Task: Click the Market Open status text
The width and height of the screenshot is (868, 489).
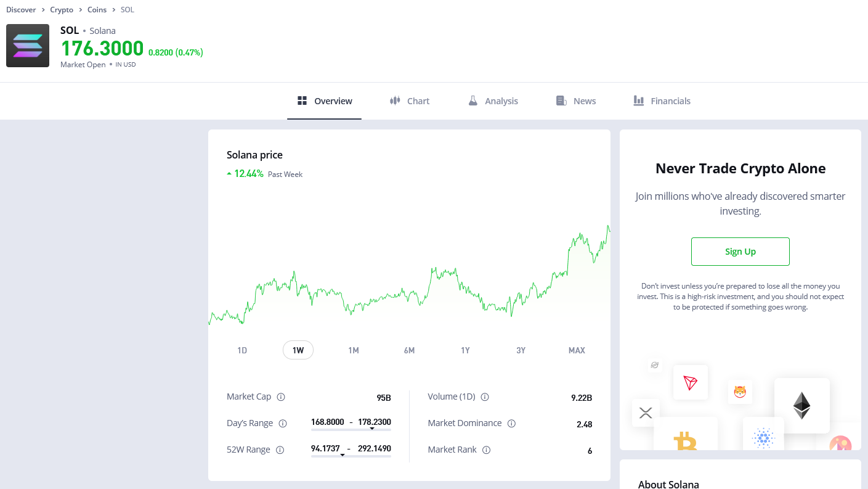Action: (x=83, y=65)
